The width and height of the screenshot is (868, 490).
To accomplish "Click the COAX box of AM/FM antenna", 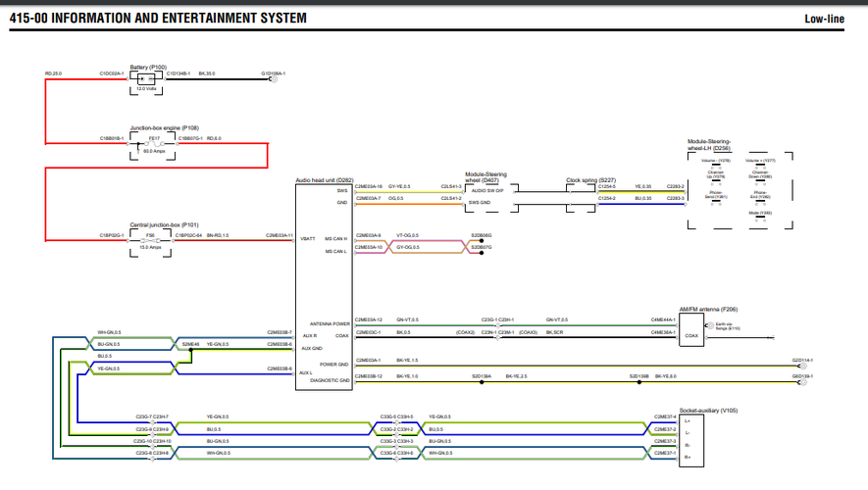I will click(x=691, y=330).
